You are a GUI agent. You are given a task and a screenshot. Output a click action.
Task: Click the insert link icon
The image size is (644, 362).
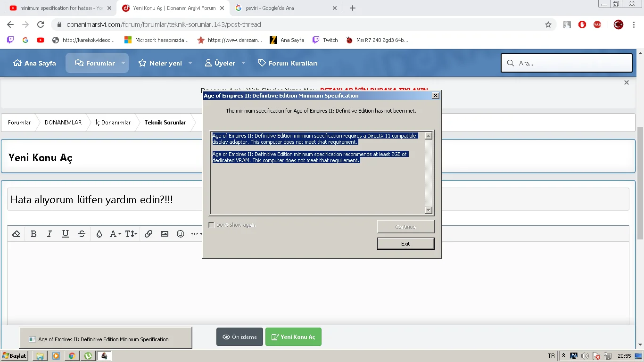click(149, 234)
